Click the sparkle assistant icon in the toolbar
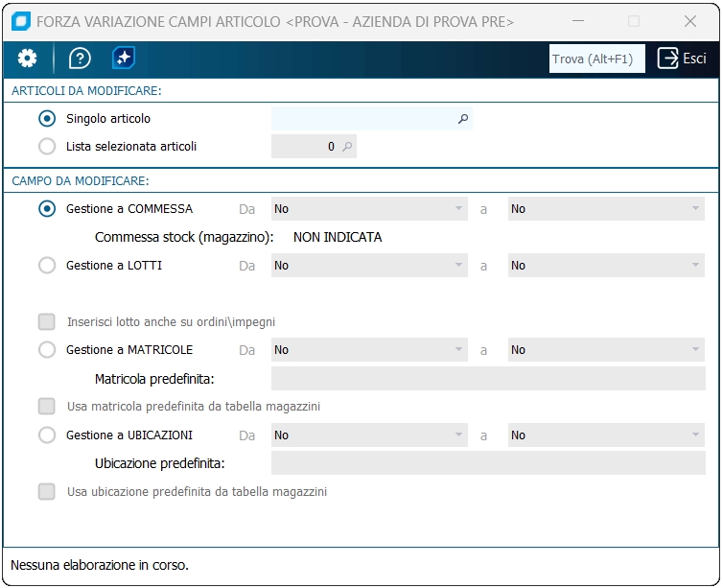Viewport: 723px width, 588px height. [x=123, y=59]
